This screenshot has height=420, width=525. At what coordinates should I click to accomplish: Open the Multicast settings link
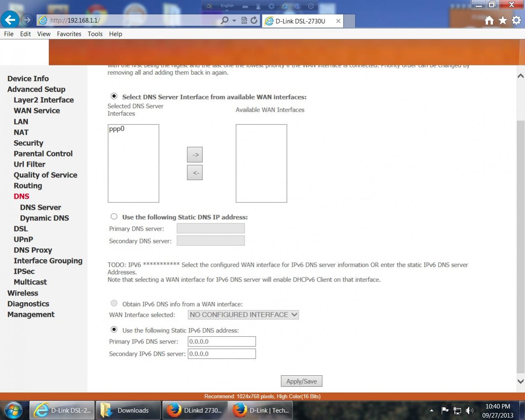click(30, 282)
